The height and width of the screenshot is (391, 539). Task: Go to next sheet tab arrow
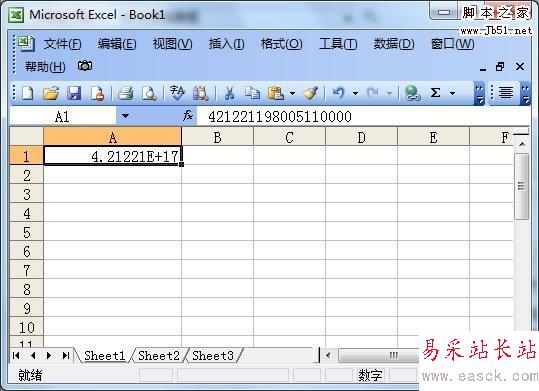coord(49,355)
